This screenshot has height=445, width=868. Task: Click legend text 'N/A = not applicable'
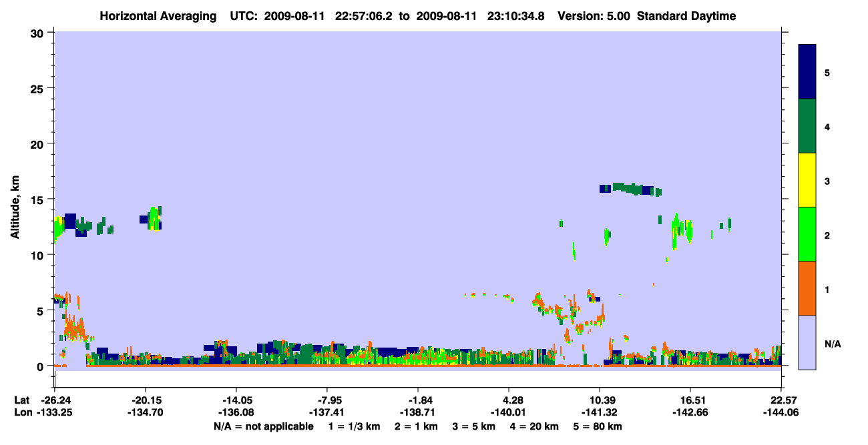[263, 426]
